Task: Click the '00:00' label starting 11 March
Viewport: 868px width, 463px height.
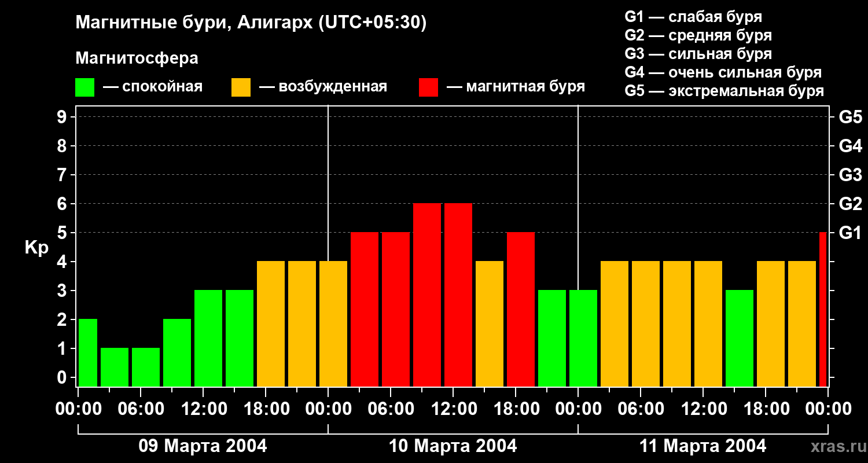Action: tap(578, 409)
